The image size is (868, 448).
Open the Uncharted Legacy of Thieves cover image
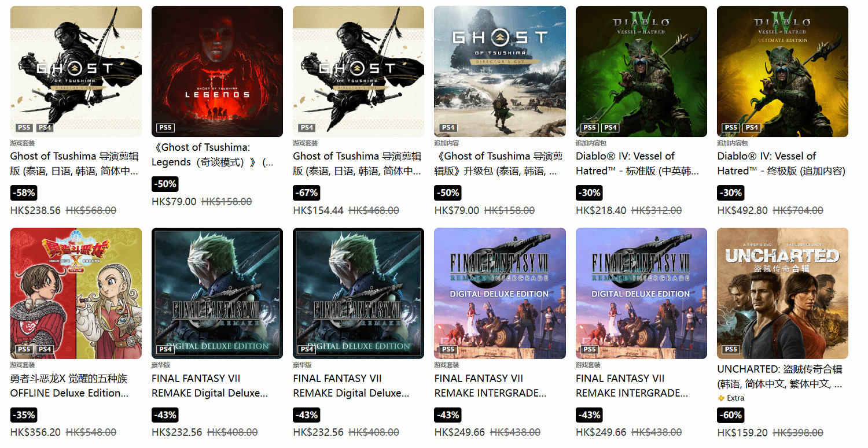pyautogui.click(x=782, y=293)
